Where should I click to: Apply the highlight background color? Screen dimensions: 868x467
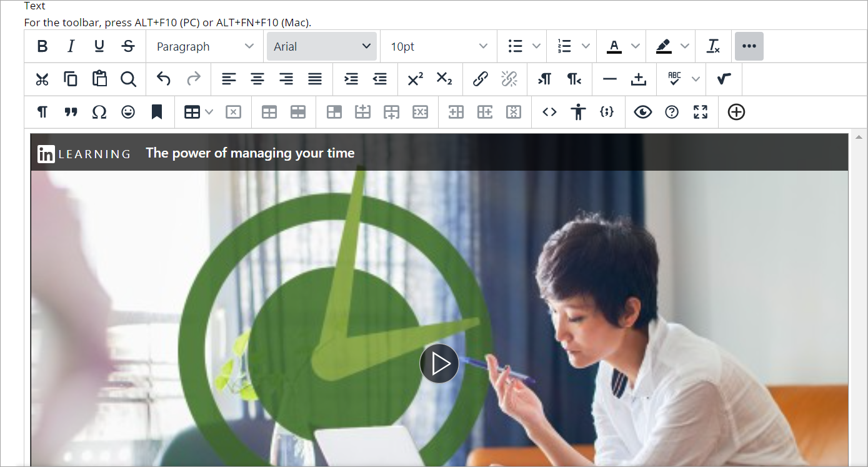tap(664, 46)
